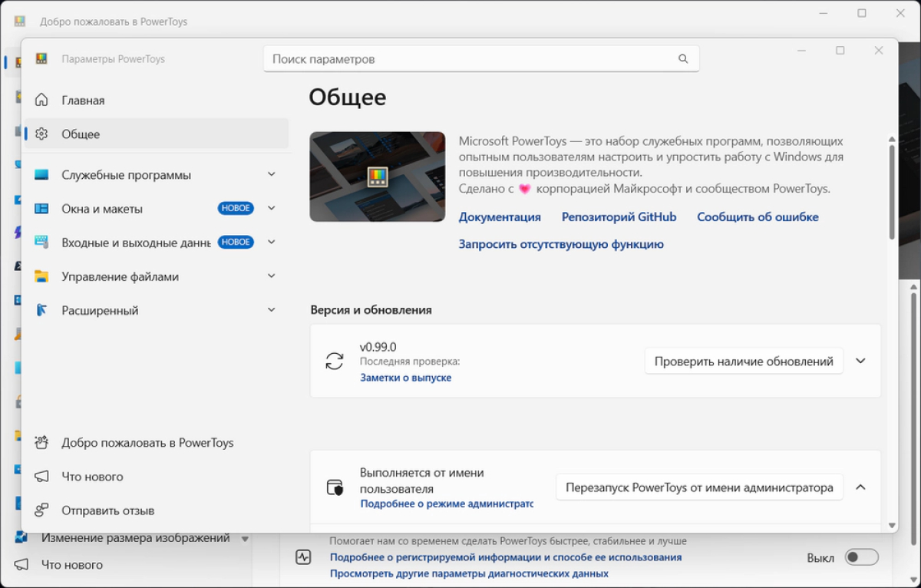Open Отправить отзыв in sidebar
This screenshot has width=921, height=588.
click(107, 510)
